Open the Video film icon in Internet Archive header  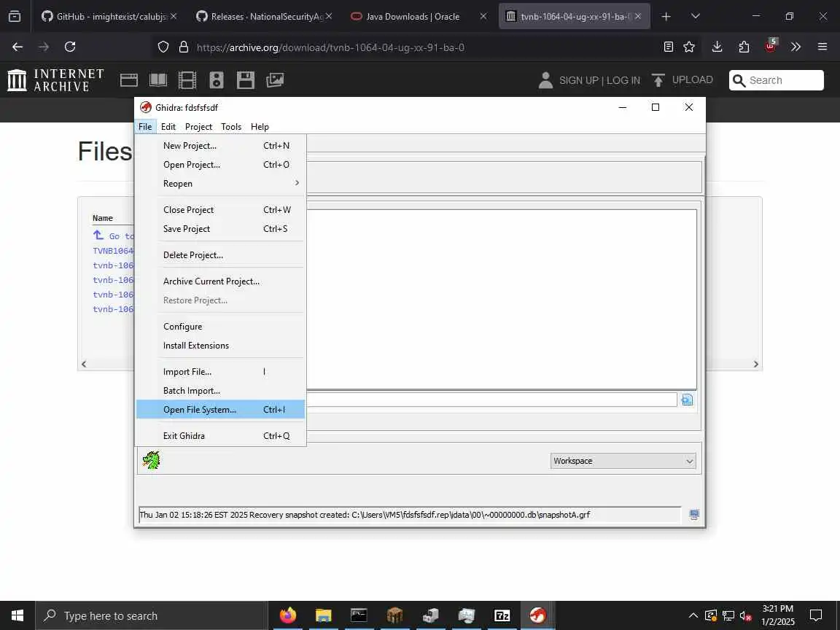[x=187, y=80]
